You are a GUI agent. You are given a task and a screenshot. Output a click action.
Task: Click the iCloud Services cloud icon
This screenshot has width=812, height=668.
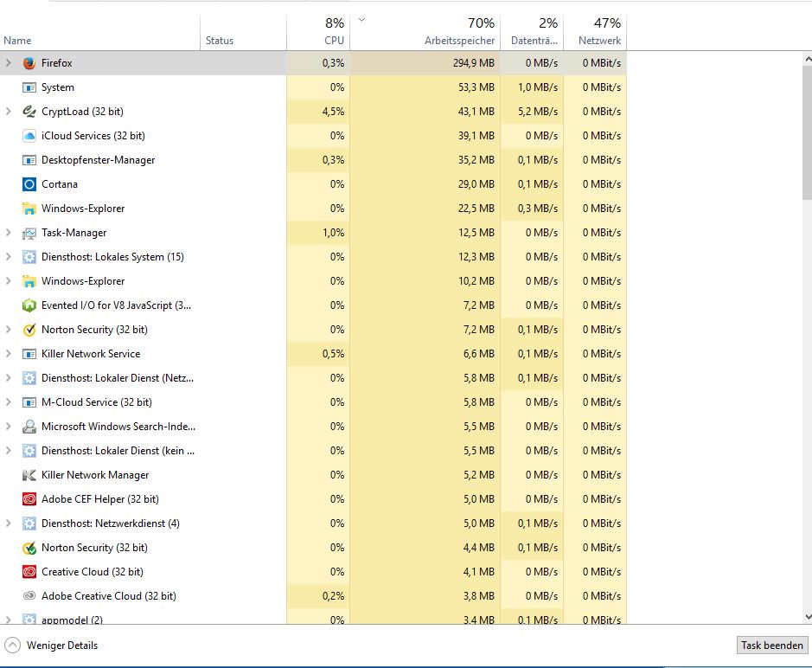click(29, 136)
